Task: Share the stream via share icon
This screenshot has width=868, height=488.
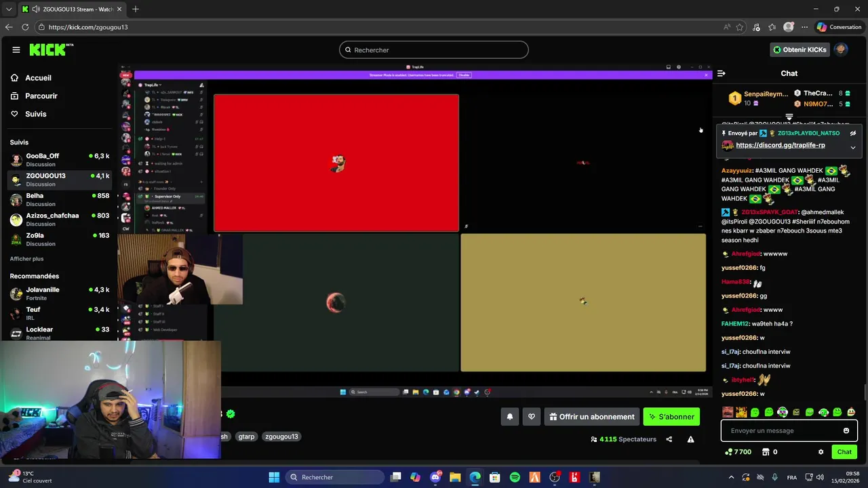Action: click(669, 439)
